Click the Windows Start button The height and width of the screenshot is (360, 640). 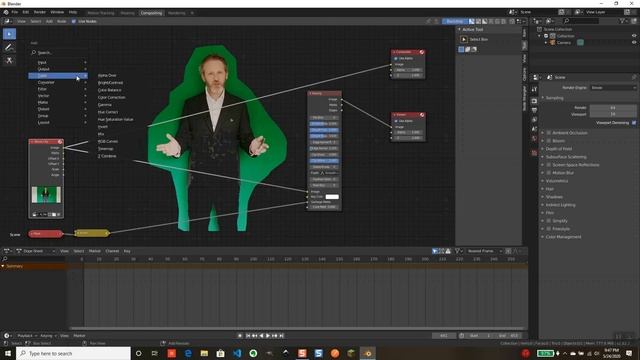(x=8, y=353)
